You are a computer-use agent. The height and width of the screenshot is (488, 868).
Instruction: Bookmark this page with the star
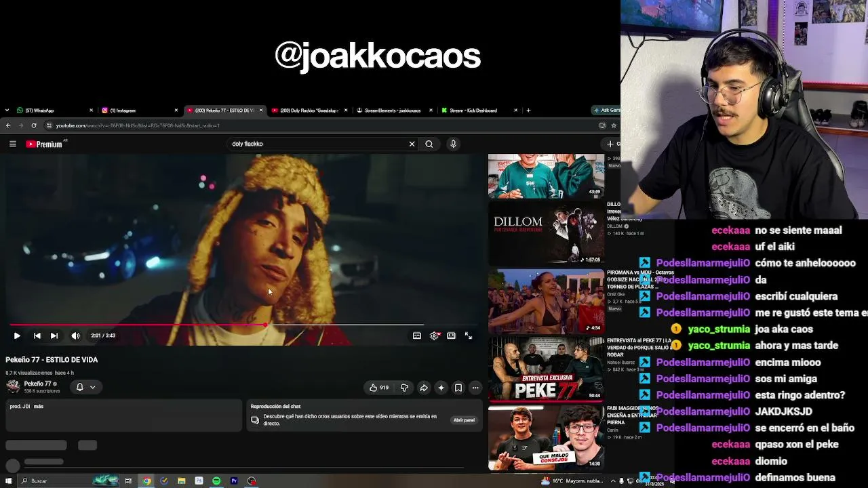(x=614, y=125)
